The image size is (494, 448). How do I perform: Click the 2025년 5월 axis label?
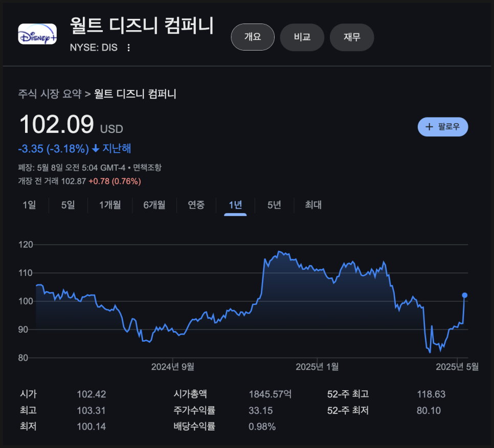(x=457, y=366)
